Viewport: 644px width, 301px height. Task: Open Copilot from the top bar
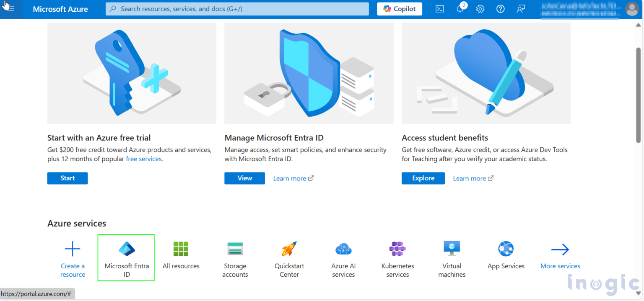click(x=399, y=9)
